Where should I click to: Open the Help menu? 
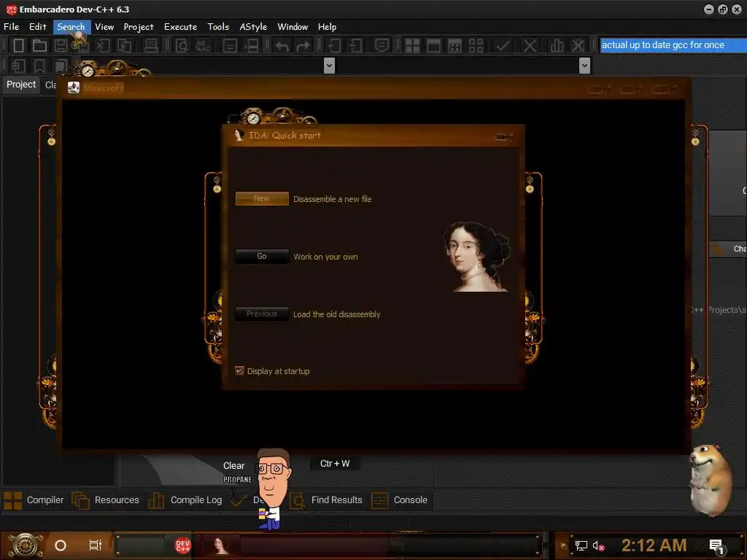[328, 27]
